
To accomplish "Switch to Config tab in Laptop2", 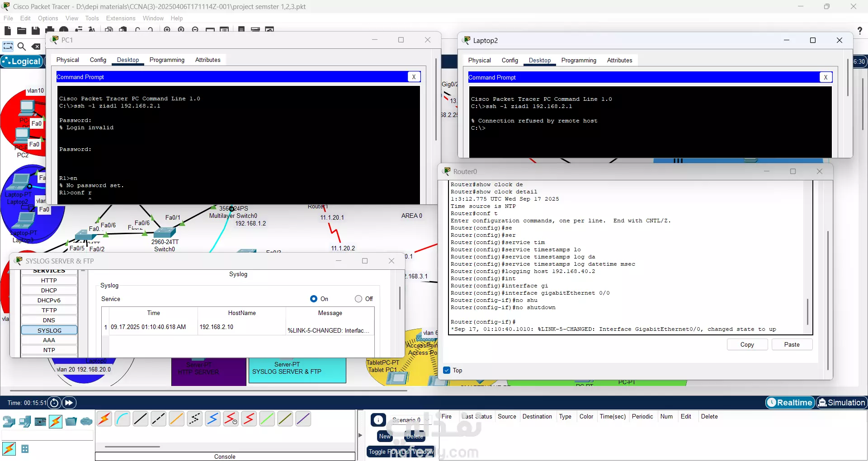I will (x=509, y=60).
